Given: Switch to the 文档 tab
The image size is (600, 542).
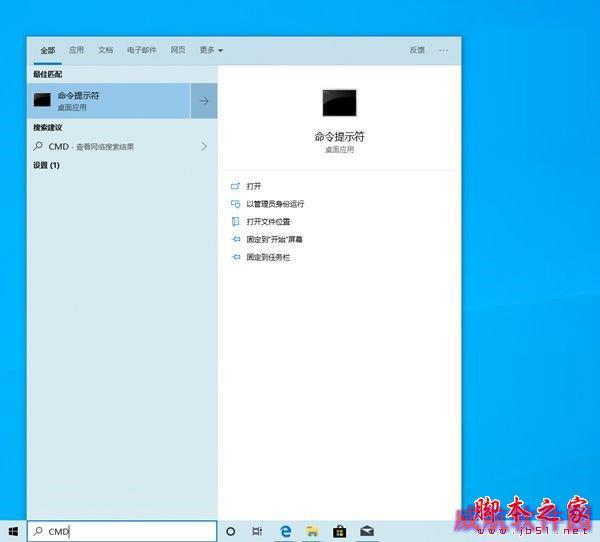Looking at the screenshot, I should 105,50.
